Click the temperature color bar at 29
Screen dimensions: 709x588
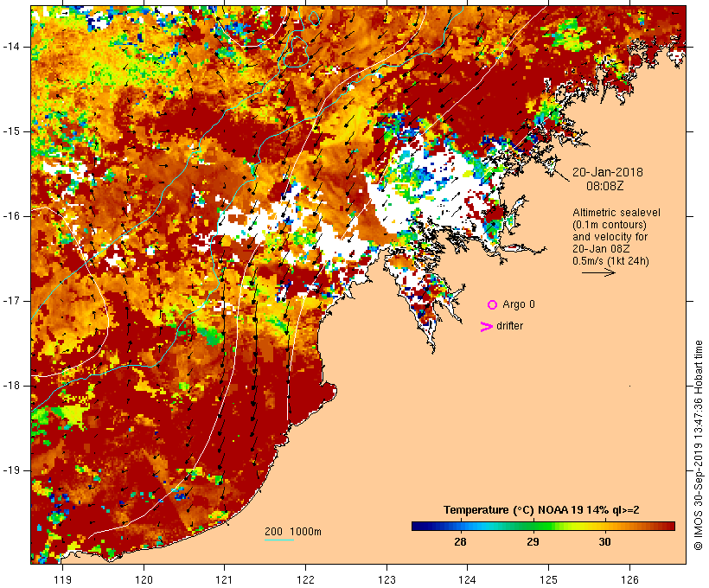[533, 526]
